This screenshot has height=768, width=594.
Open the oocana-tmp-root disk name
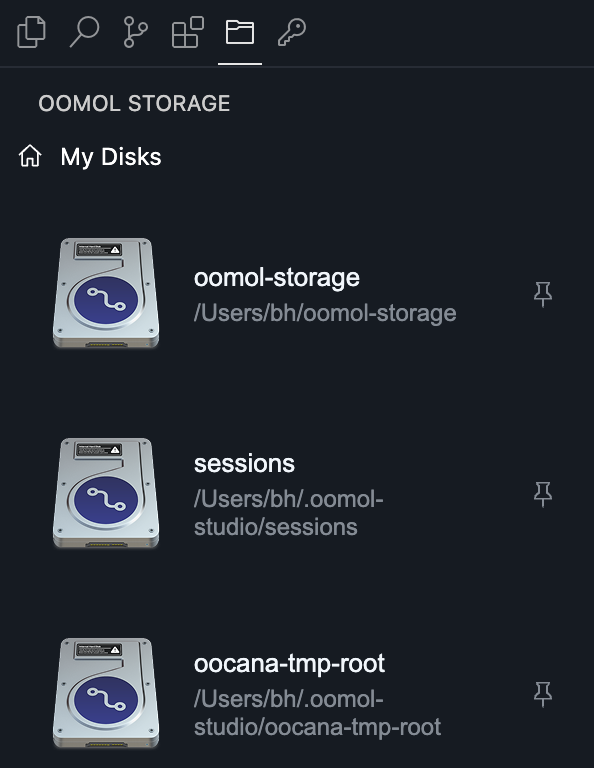[x=289, y=664]
